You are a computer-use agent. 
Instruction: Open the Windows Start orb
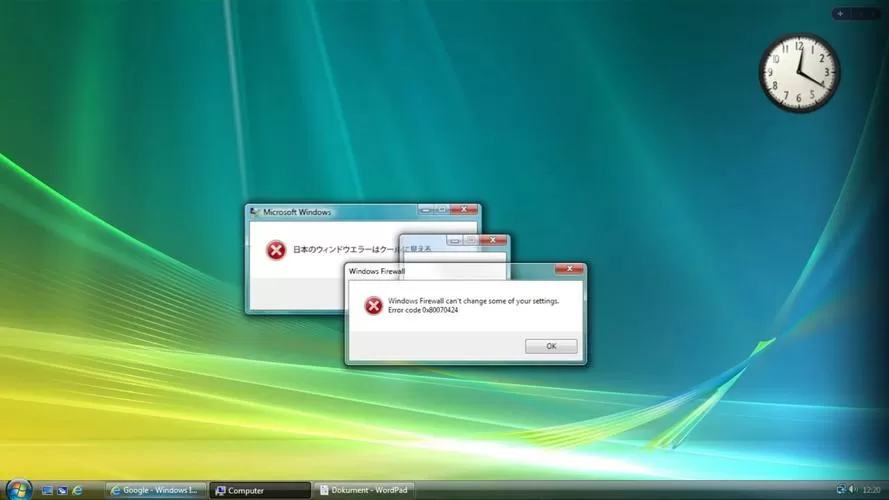[18, 489]
